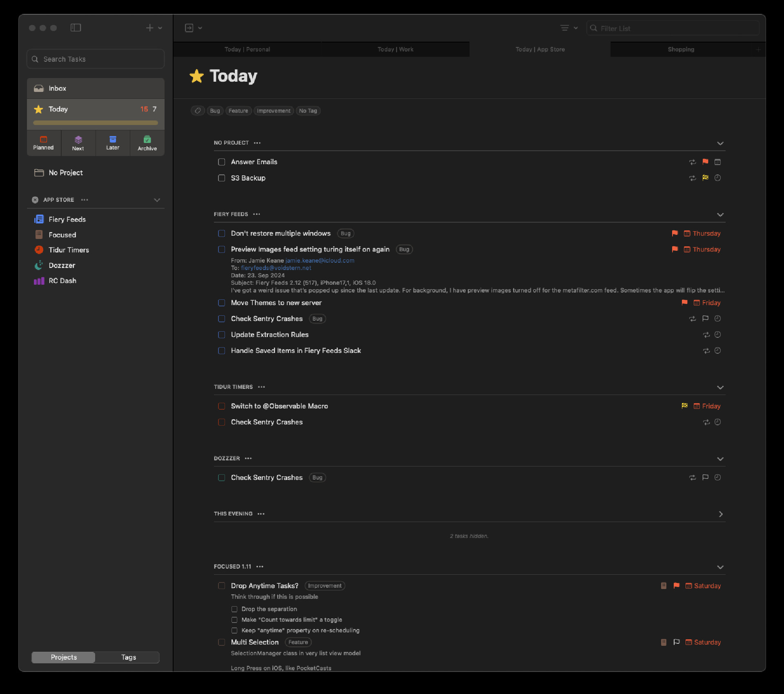This screenshot has height=694, width=784.
Task: Click the plus add task icon
Action: click(150, 28)
